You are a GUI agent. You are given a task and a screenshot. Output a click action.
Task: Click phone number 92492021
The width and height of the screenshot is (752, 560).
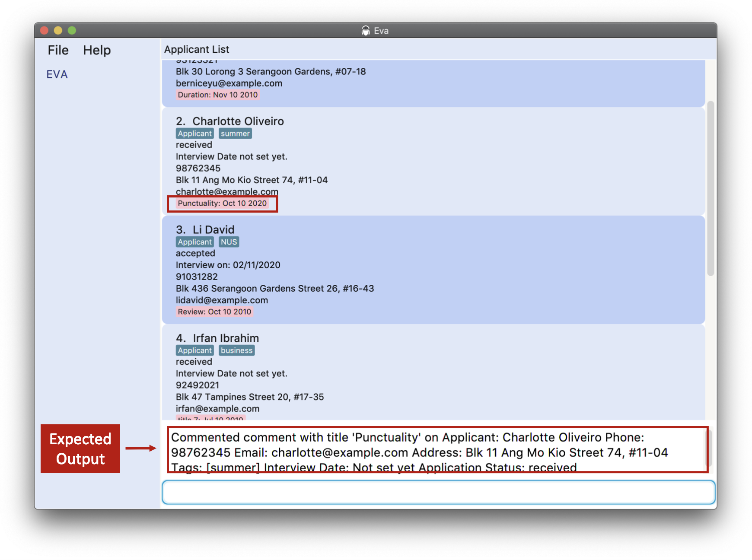(x=198, y=385)
